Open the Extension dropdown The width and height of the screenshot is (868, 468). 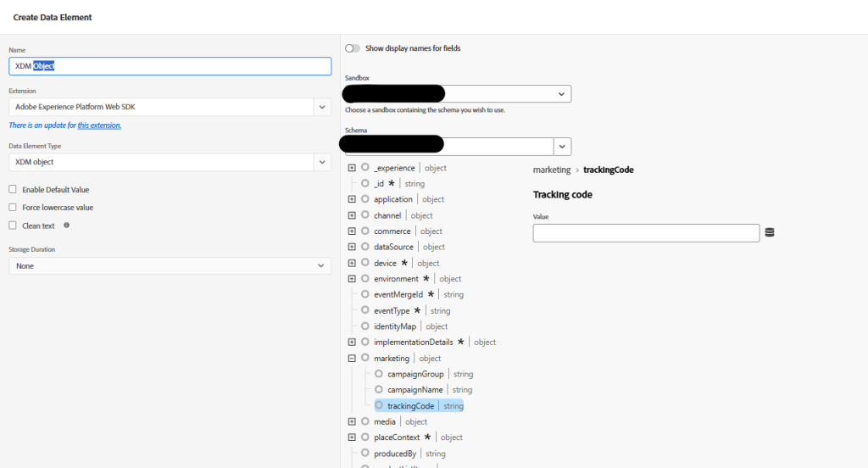point(322,107)
